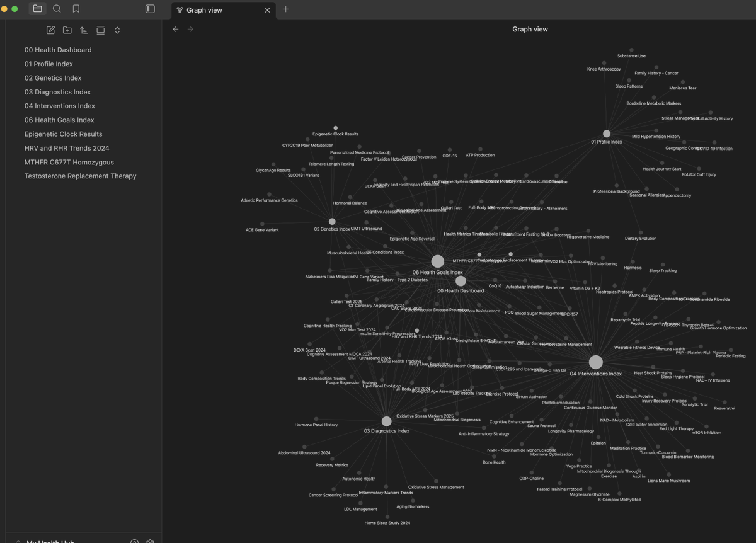Click the Resveratrol graph node

[x=724, y=402]
